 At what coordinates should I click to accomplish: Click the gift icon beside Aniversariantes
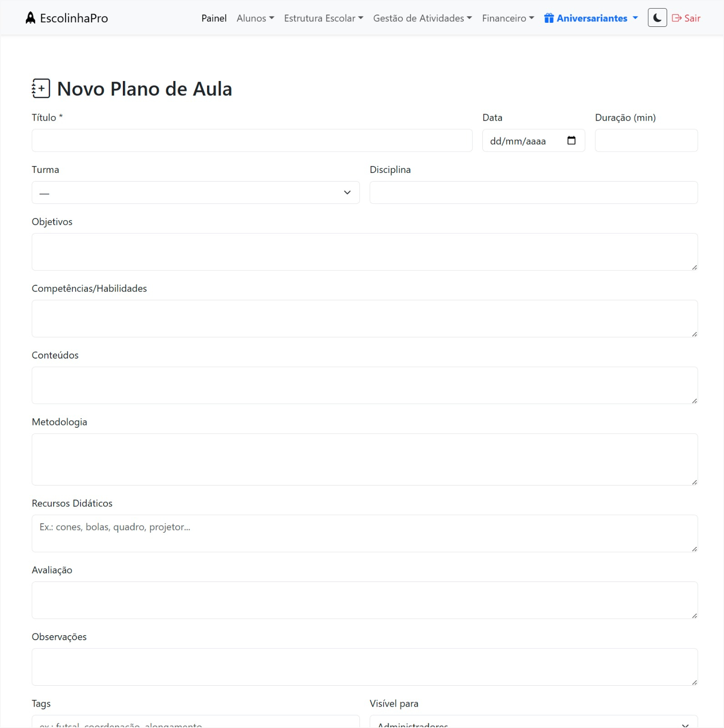[x=549, y=18]
